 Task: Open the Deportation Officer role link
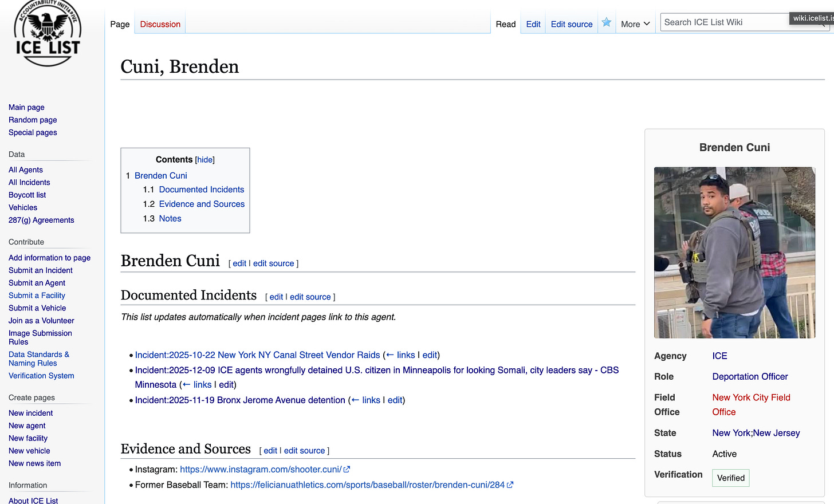(750, 377)
